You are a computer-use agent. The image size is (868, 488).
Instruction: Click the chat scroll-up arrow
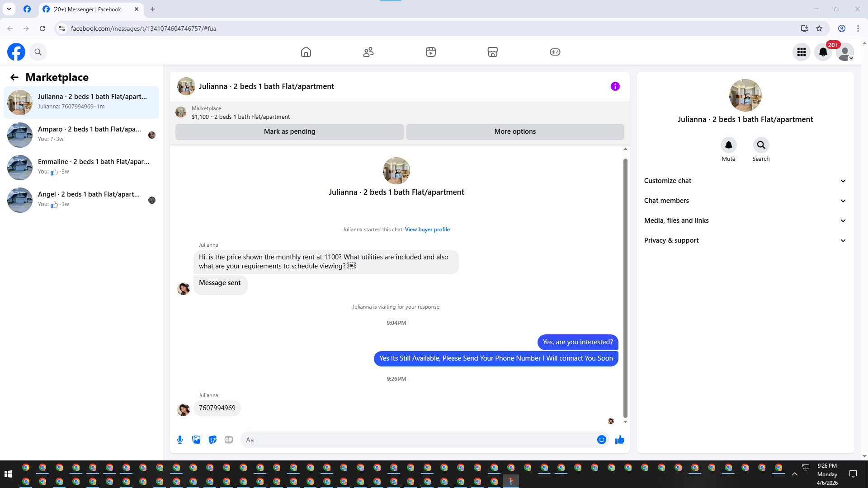point(625,149)
